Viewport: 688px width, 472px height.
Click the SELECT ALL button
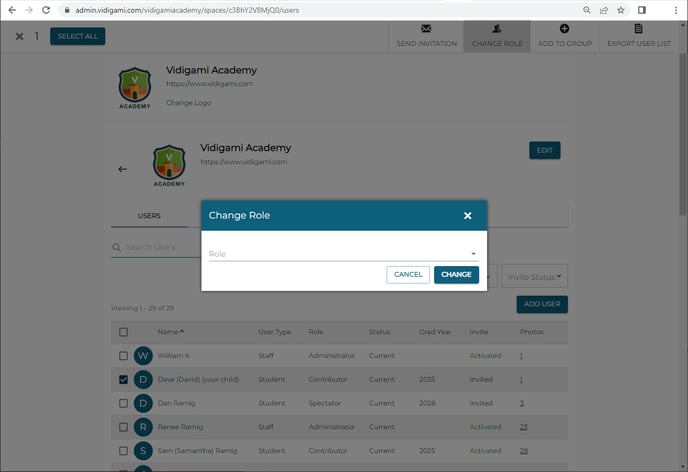coord(78,36)
